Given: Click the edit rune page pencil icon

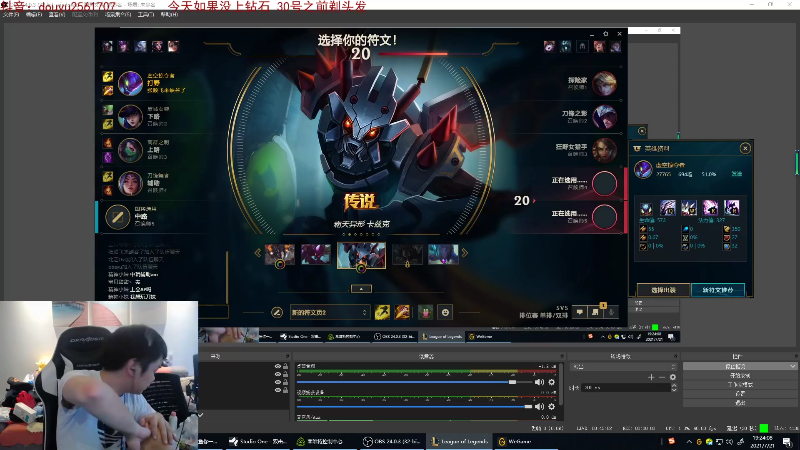Looking at the screenshot, I should click(277, 312).
